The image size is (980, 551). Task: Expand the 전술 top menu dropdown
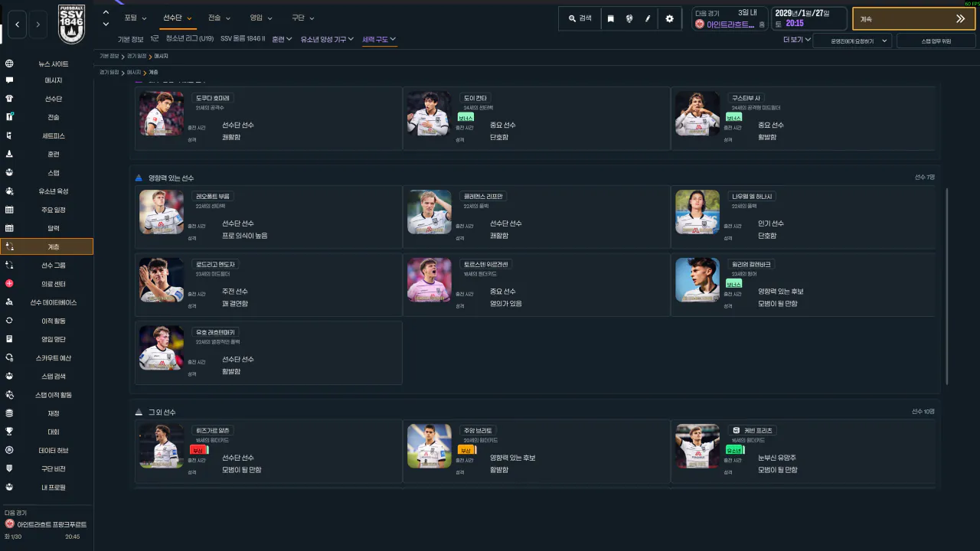tap(219, 18)
